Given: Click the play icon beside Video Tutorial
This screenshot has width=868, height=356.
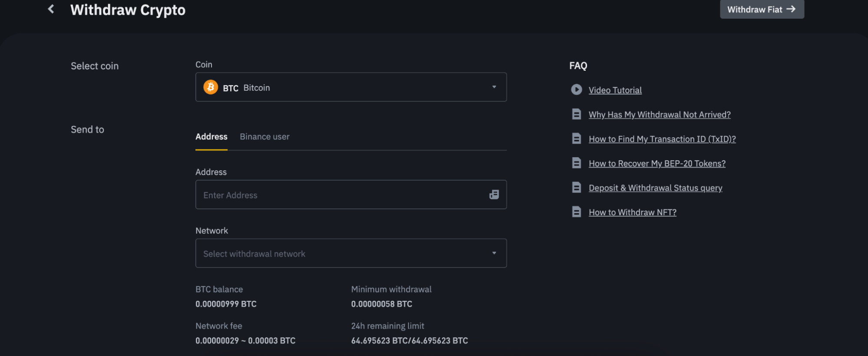Looking at the screenshot, I should pyautogui.click(x=577, y=89).
